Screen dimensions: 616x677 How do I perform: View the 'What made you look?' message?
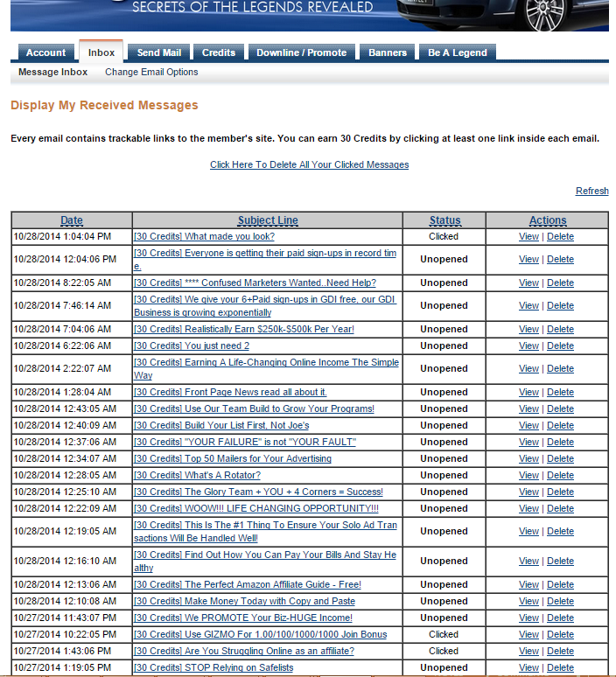528,237
